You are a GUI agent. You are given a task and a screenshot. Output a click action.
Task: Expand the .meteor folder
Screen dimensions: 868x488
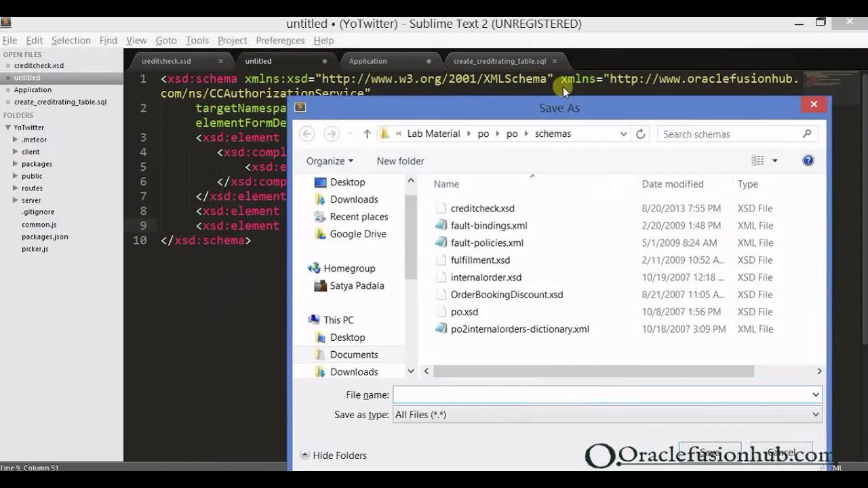pyautogui.click(x=16, y=140)
